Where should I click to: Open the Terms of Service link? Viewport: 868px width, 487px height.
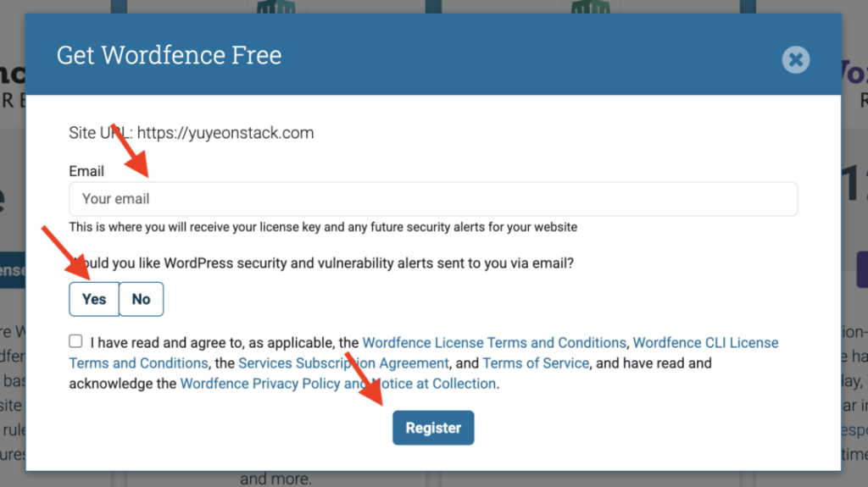tap(536, 363)
